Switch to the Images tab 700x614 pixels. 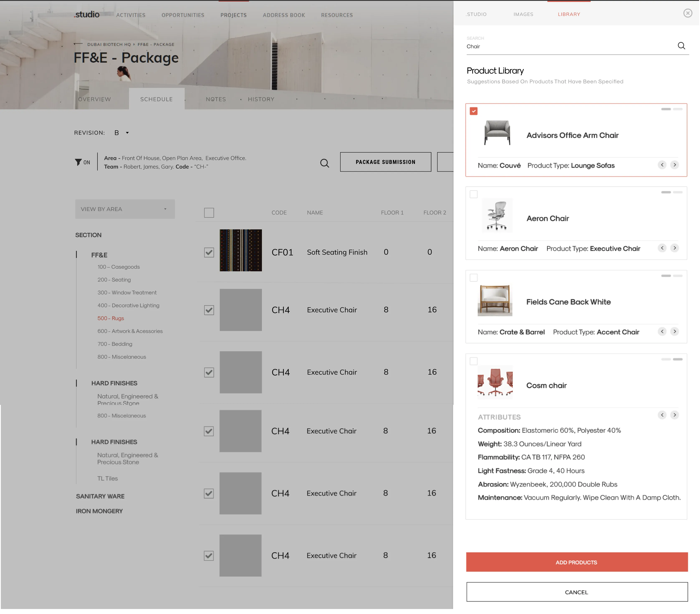pyautogui.click(x=523, y=14)
